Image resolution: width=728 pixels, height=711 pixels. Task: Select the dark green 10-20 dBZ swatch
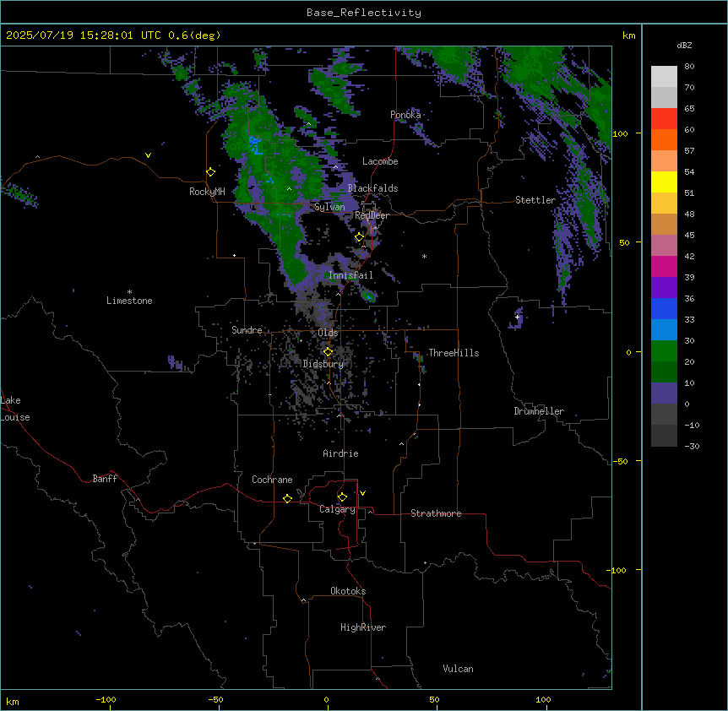664,372
